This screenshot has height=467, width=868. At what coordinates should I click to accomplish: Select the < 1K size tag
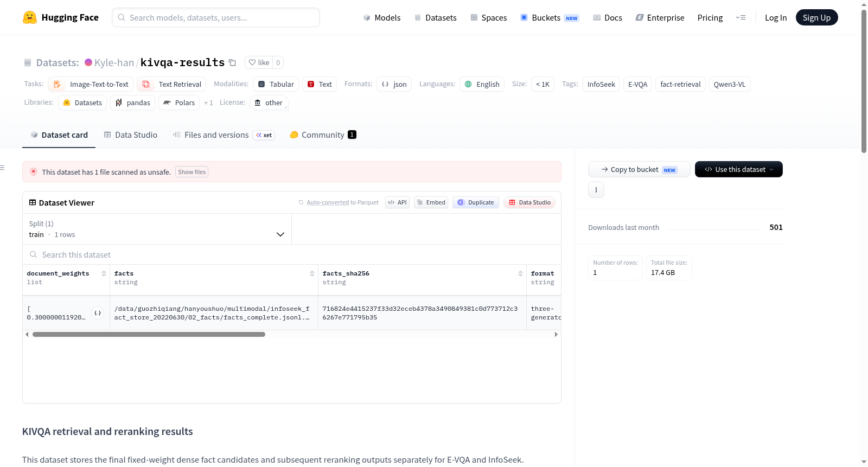click(542, 84)
